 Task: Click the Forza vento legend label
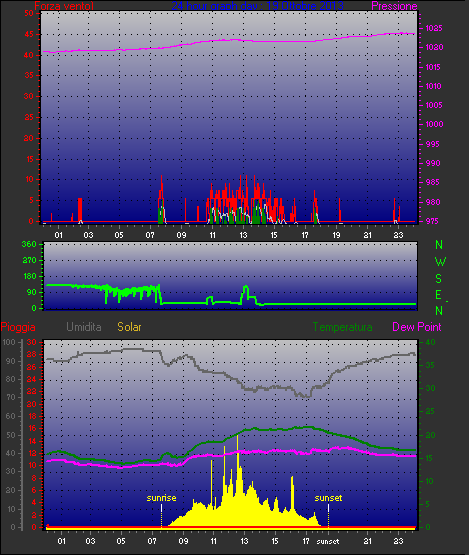[64, 6]
